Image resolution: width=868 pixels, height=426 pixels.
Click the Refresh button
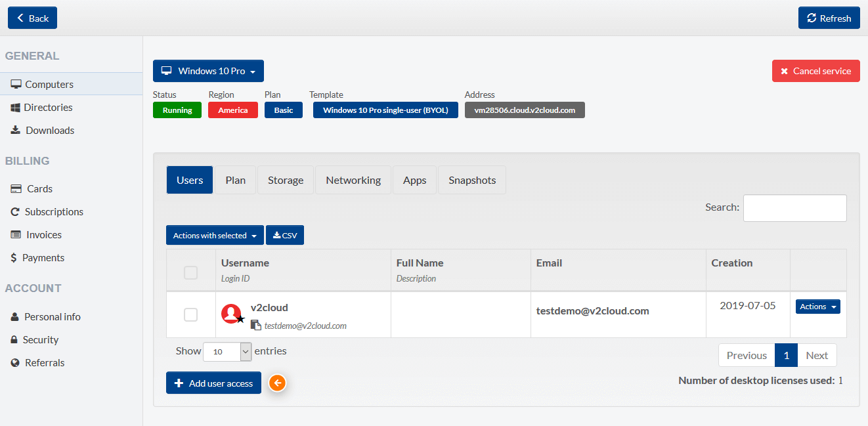click(x=829, y=18)
